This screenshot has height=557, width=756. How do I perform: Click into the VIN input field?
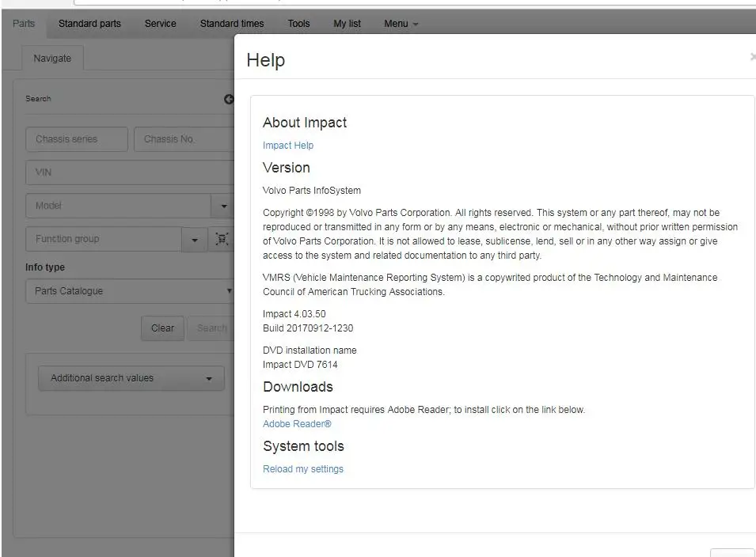[130, 172]
